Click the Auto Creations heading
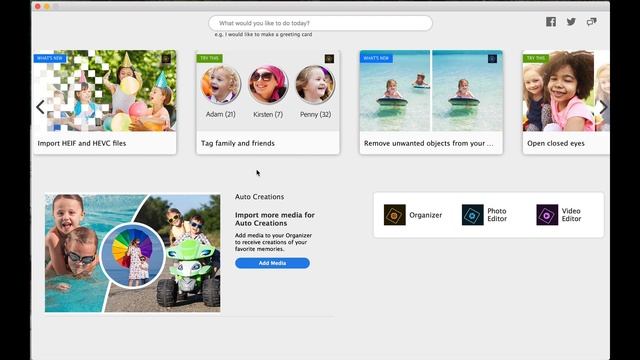This screenshot has height=360, width=640. click(259, 197)
